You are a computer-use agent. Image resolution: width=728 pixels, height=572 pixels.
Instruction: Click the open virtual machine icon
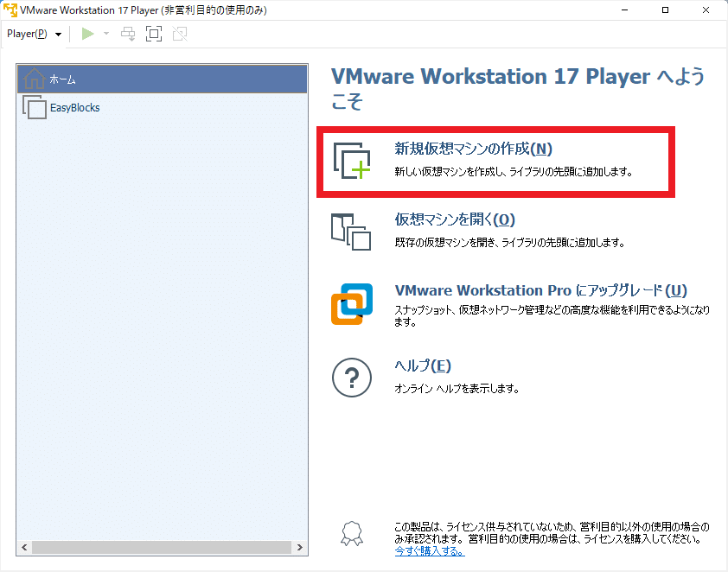[x=351, y=232]
